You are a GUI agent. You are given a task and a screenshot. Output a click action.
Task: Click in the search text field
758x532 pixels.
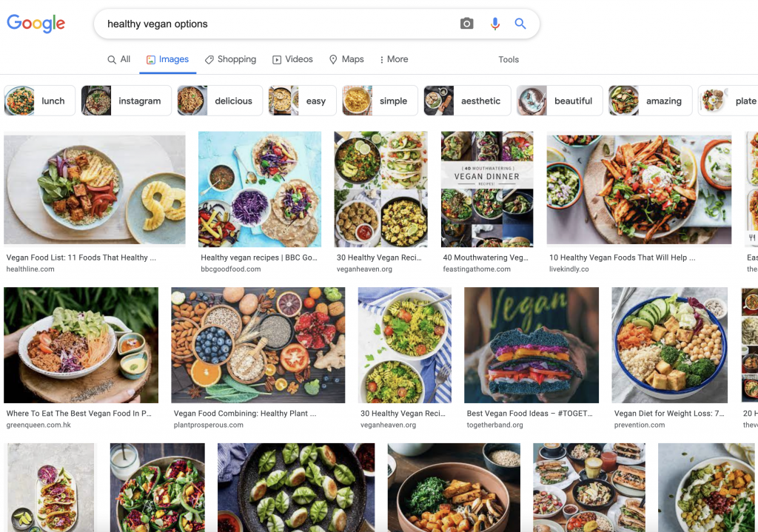[274, 24]
